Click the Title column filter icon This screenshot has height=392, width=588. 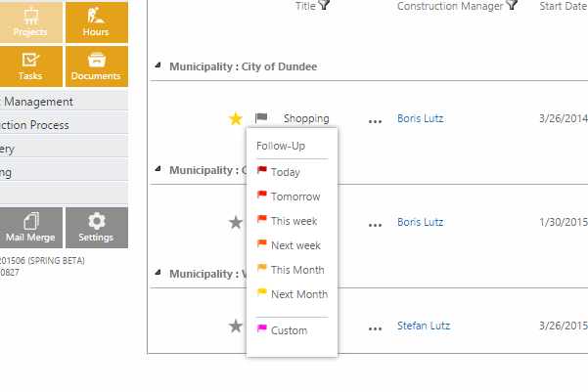point(324,6)
